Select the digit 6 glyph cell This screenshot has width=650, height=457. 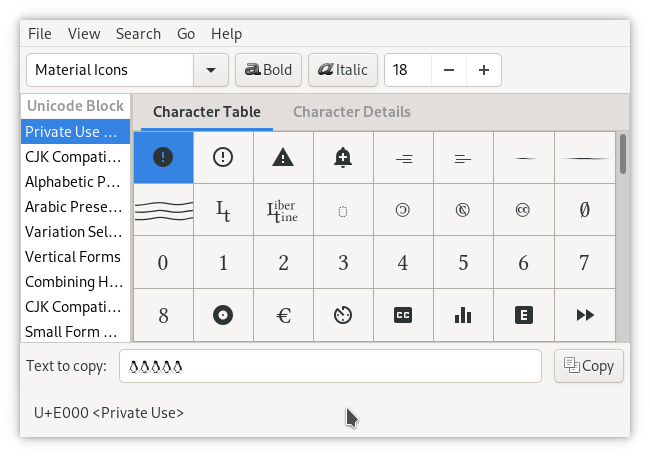point(524,263)
